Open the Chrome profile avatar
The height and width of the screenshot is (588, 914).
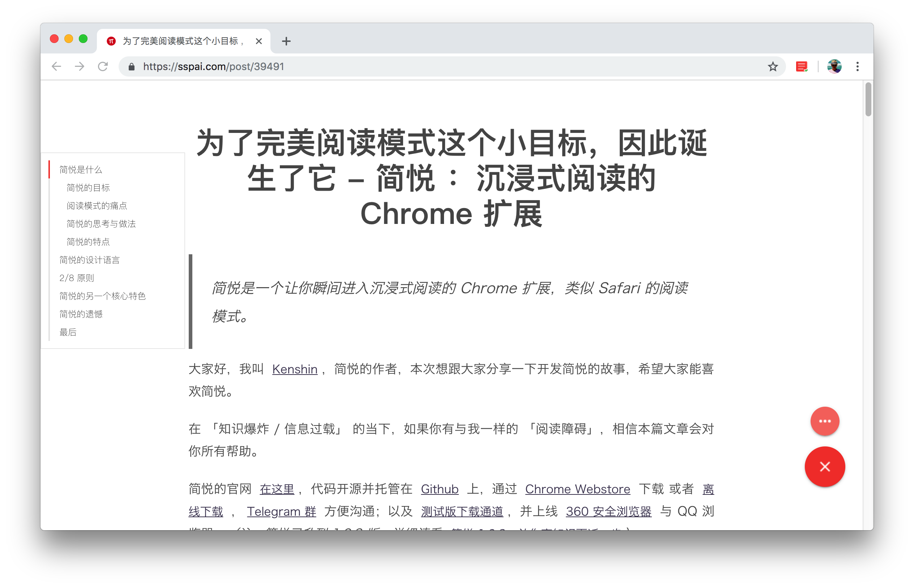pos(834,66)
